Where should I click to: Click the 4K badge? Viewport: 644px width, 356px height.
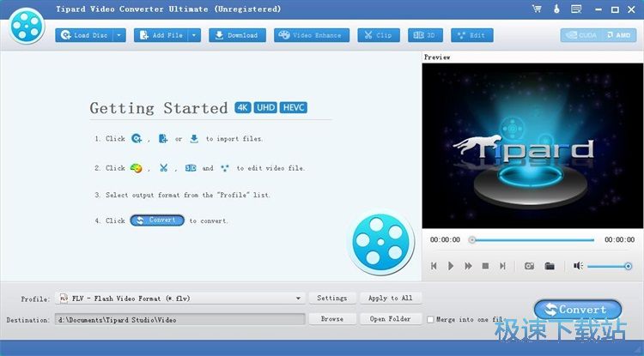point(243,107)
